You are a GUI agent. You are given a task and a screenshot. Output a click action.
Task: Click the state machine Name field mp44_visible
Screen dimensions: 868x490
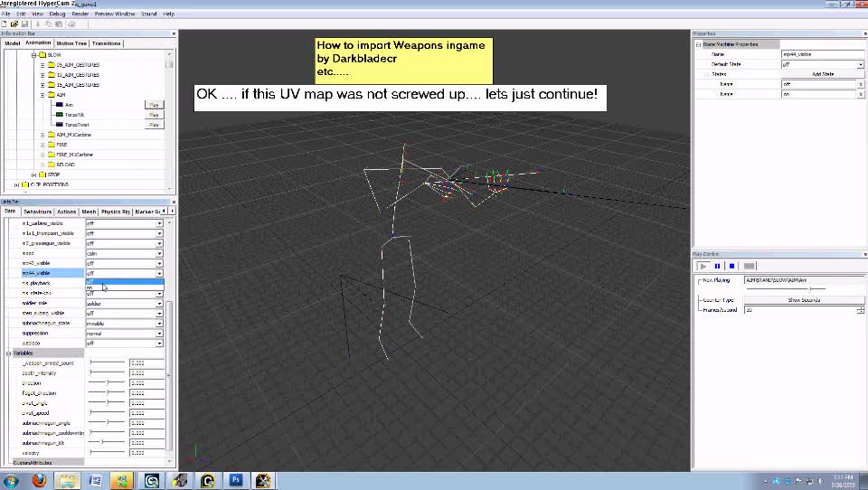[823, 54]
